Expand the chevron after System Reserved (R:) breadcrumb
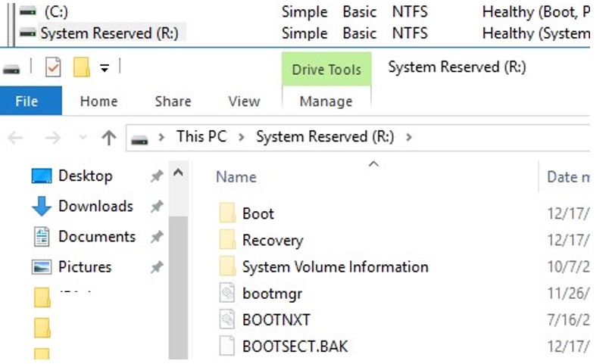Viewport: 612px width, 364px height. pyautogui.click(x=410, y=137)
